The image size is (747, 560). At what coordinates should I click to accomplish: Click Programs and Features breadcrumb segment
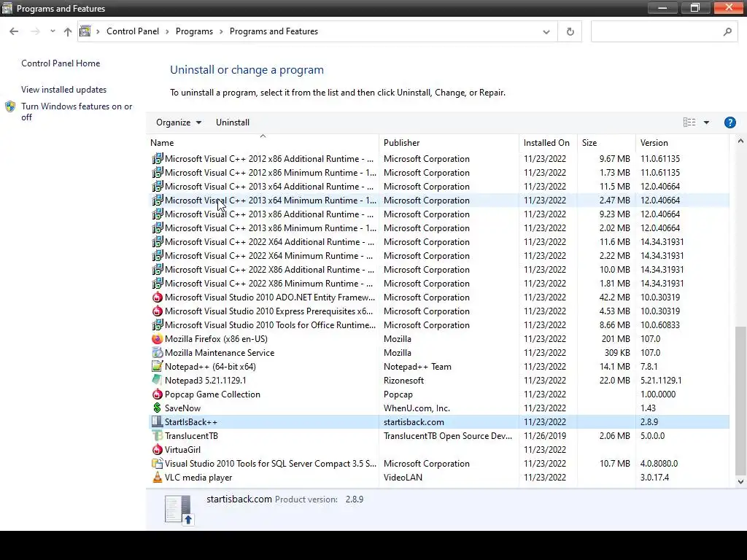click(x=274, y=31)
